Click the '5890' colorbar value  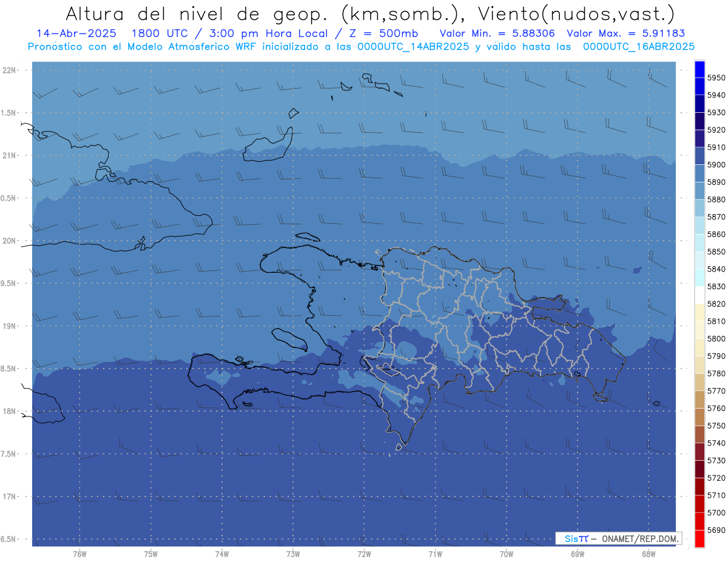coord(716,182)
